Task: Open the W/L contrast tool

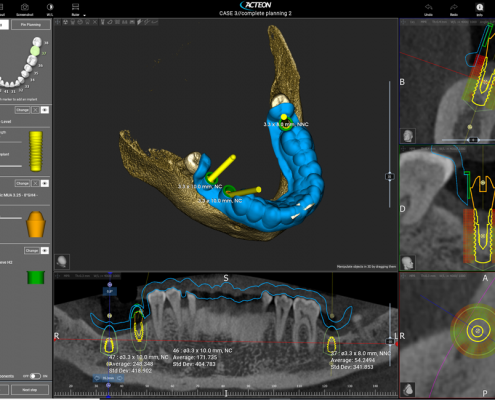Action: pyautogui.click(x=50, y=7)
